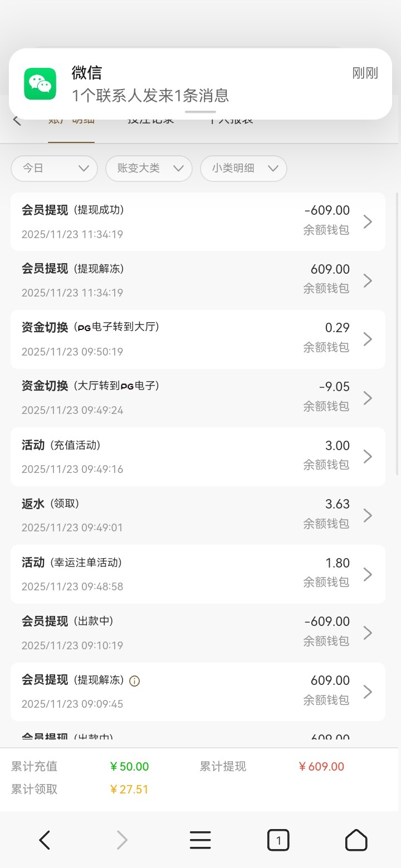Tap the page back arrow below notification
The height and width of the screenshot is (868, 401).
(17, 120)
